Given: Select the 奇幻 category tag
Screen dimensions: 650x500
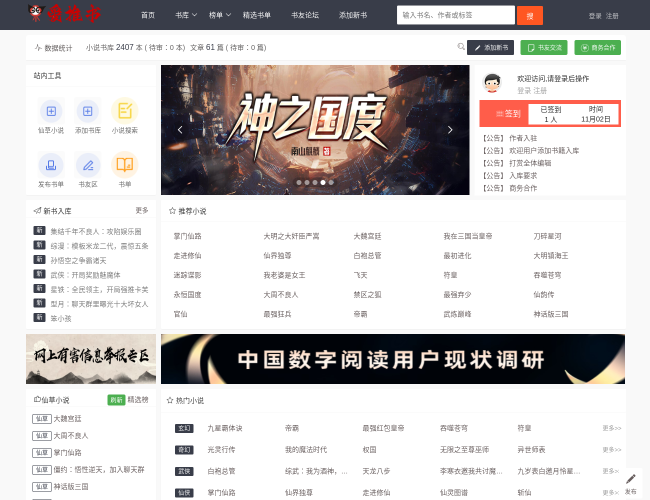Looking at the screenshot, I should (184, 450).
